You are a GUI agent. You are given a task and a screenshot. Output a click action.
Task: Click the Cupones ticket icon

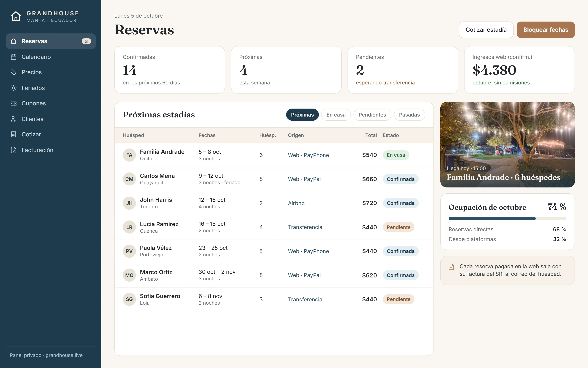14,103
